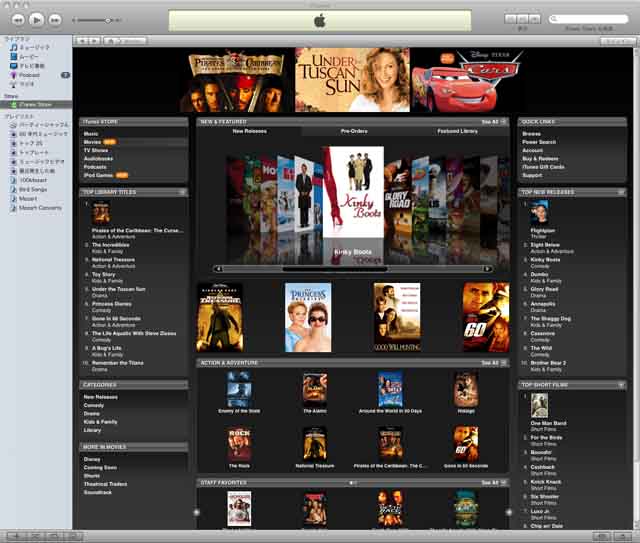Expand the Top New Releases dropdown arrow

[621, 192]
